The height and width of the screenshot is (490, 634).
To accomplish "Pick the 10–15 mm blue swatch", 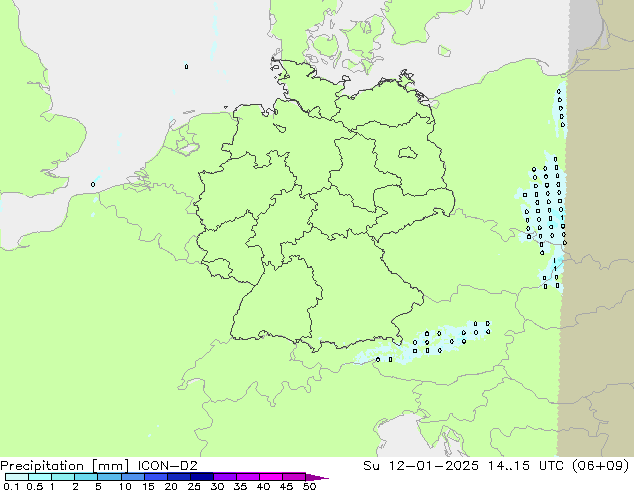I will tap(132, 477).
